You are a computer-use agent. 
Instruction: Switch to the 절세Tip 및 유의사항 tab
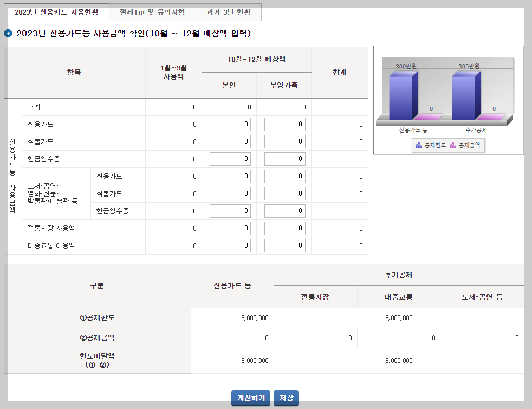pos(153,11)
